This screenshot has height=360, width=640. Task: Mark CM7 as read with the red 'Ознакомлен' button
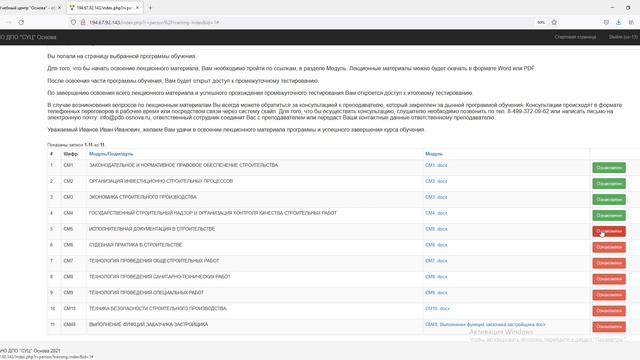click(609, 263)
